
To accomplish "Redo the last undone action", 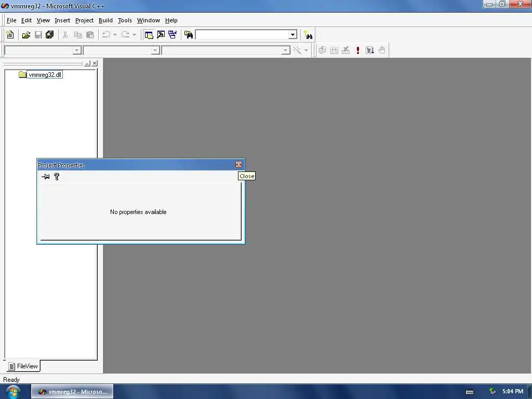I will (x=125, y=35).
